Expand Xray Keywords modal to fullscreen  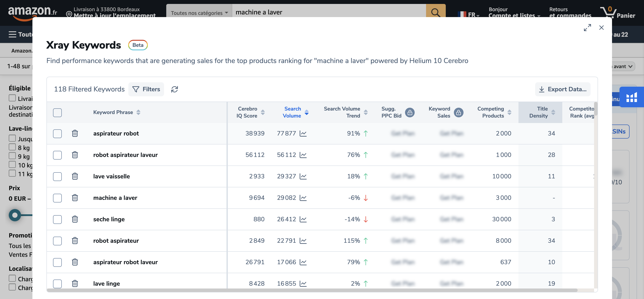coord(587,28)
